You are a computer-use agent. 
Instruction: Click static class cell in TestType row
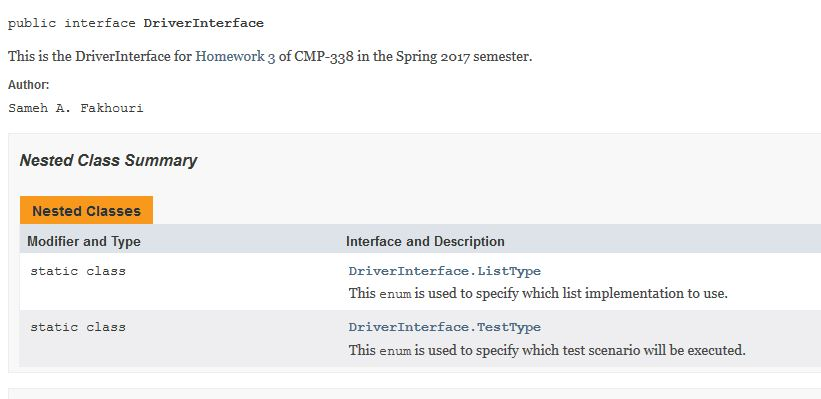pos(78,327)
